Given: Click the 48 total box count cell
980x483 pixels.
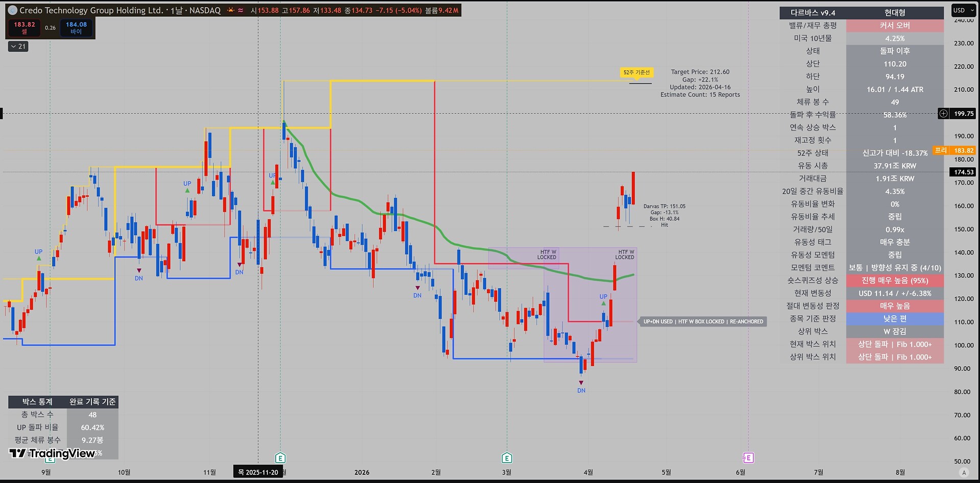Looking at the screenshot, I should (x=92, y=415).
